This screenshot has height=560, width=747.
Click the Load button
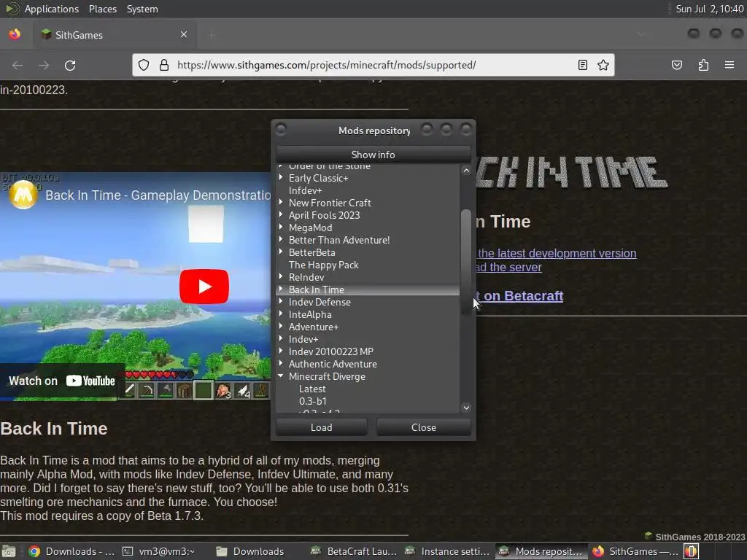(x=322, y=427)
